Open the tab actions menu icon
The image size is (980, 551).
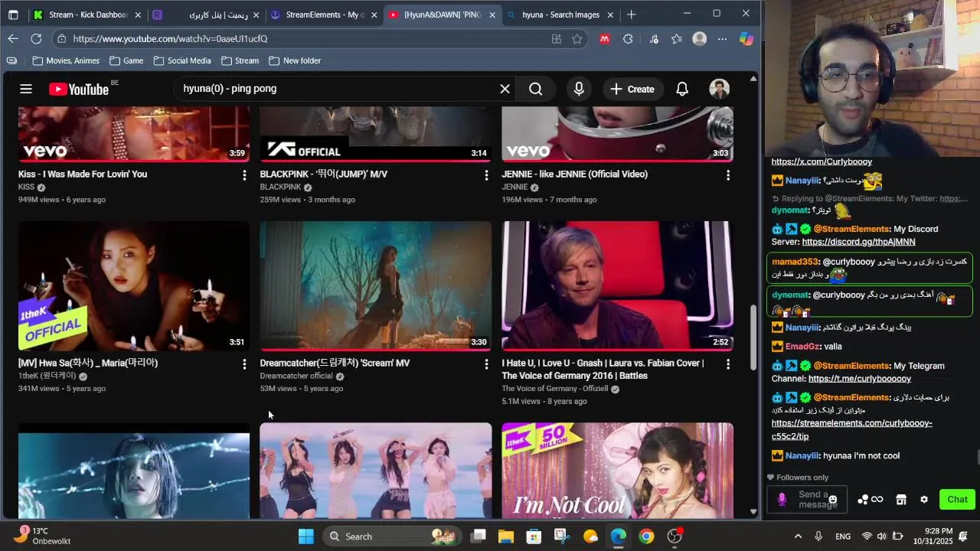13,15
